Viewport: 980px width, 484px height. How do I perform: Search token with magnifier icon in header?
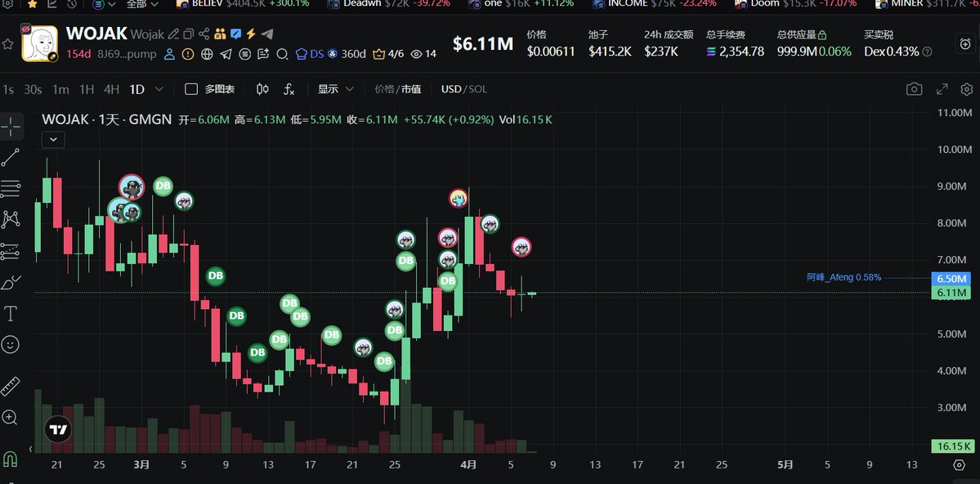click(282, 55)
